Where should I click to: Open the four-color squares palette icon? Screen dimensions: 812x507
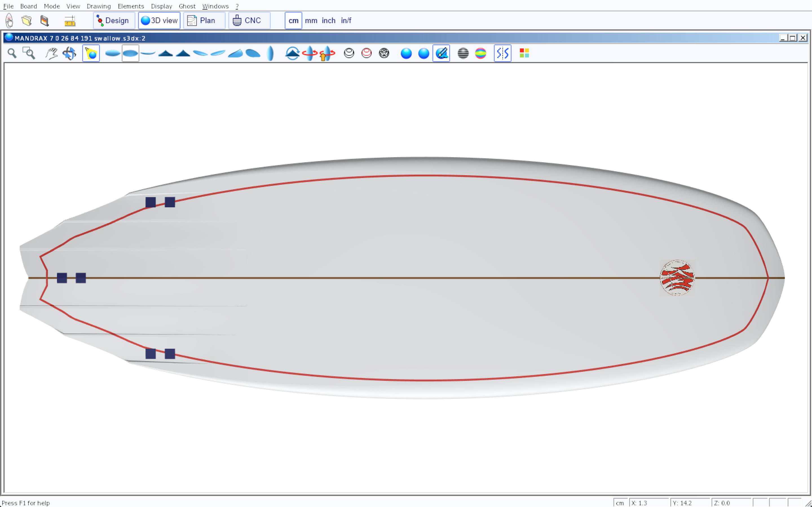pos(524,53)
